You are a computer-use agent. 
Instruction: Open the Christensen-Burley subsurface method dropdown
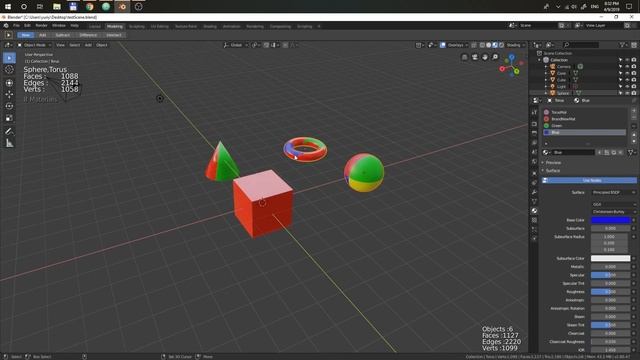613,211
